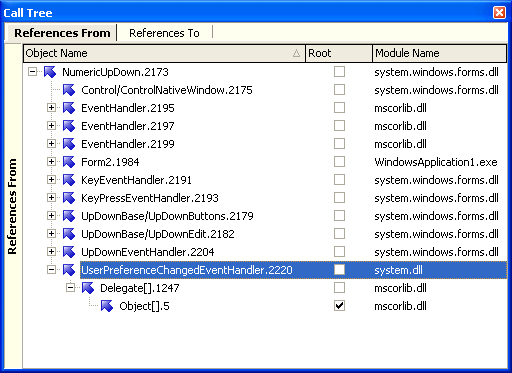Click the arrow icon beside KeyEventHandler.2191
The height and width of the screenshot is (373, 512).
pos(69,180)
